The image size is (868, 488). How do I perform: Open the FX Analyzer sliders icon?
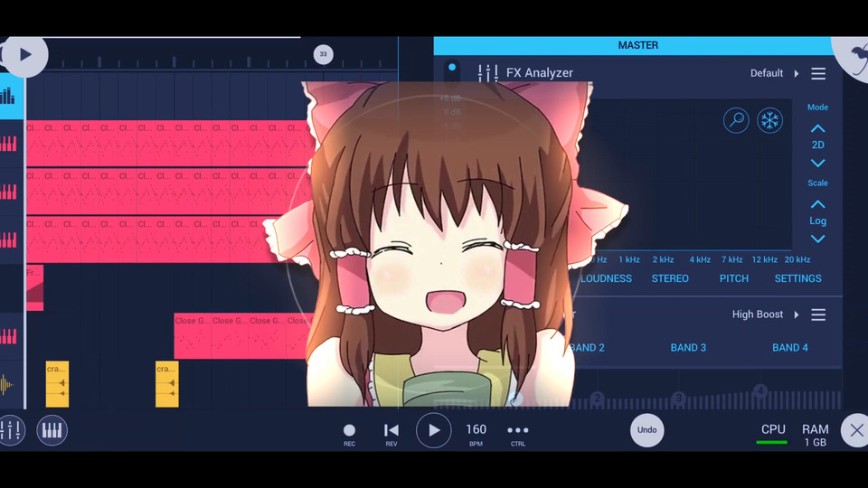pos(487,73)
